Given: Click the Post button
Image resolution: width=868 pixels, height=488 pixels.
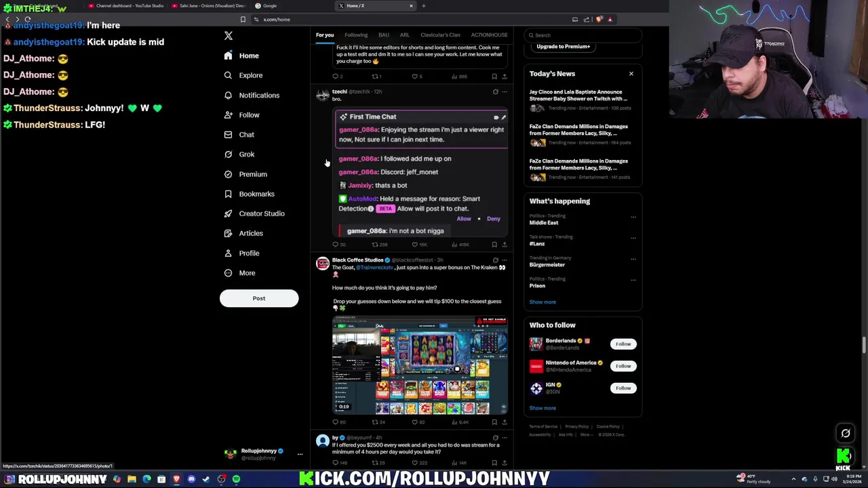Looking at the screenshot, I should coord(259,298).
